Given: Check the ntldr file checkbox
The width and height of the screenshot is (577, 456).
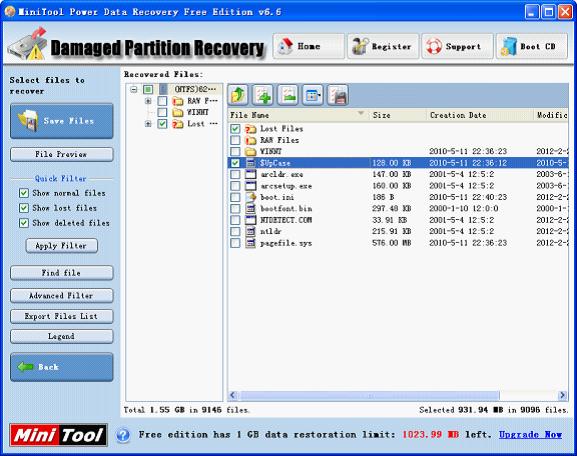Looking at the screenshot, I should [235, 231].
